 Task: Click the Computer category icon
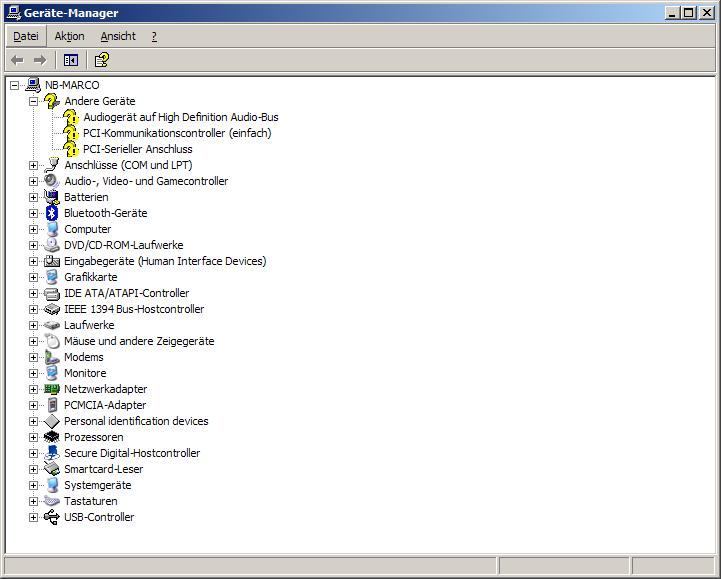[x=52, y=229]
